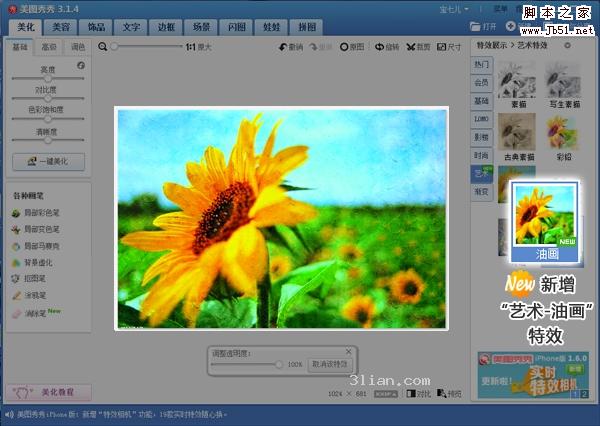Click the redo arrow icon

coord(313,47)
